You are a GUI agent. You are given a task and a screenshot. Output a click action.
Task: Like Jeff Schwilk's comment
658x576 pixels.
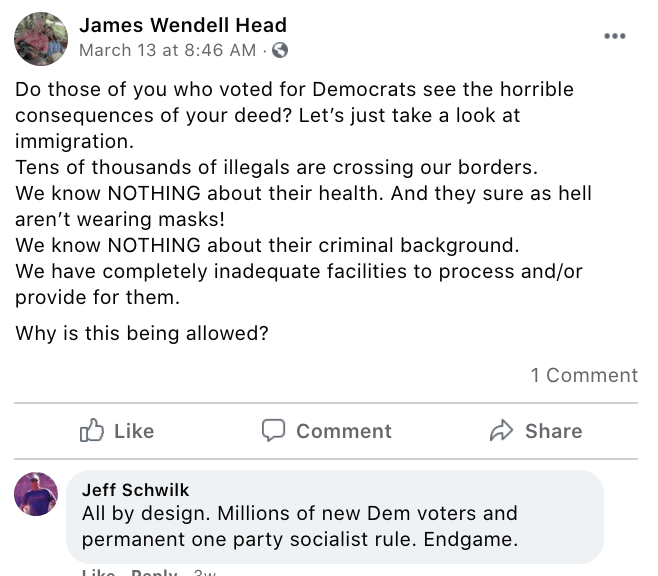point(97,572)
